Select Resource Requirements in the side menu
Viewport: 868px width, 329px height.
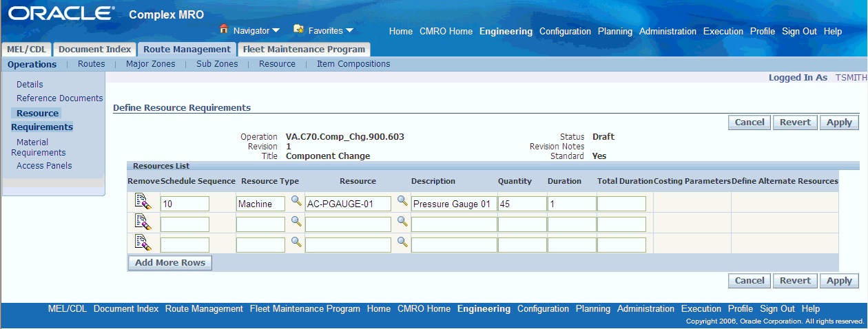(42, 120)
